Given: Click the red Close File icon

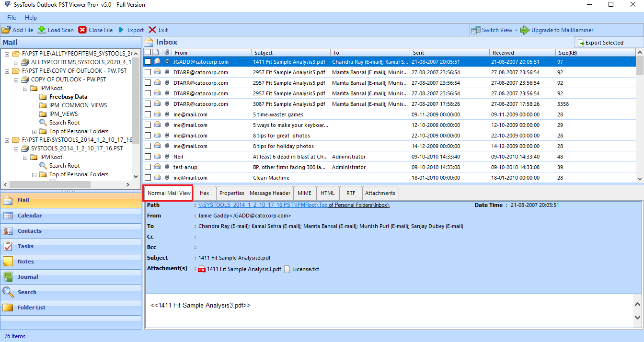Looking at the screenshot, I should pos(82,30).
